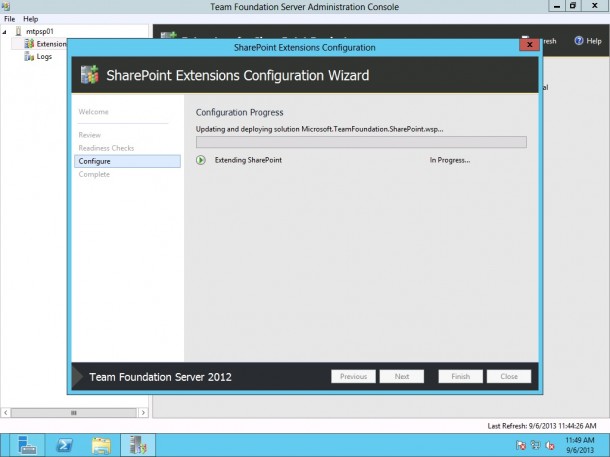
Task: Click the wizard logo icon in header
Action: pyautogui.click(x=90, y=75)
